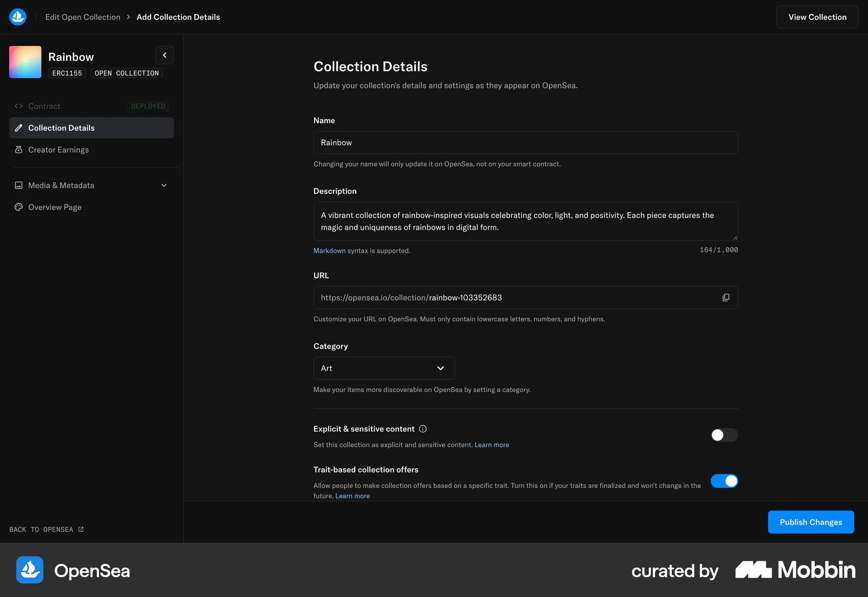Click Edit Open Collection breadcrumb
This screenshot has height=597, width=868.
83,17
